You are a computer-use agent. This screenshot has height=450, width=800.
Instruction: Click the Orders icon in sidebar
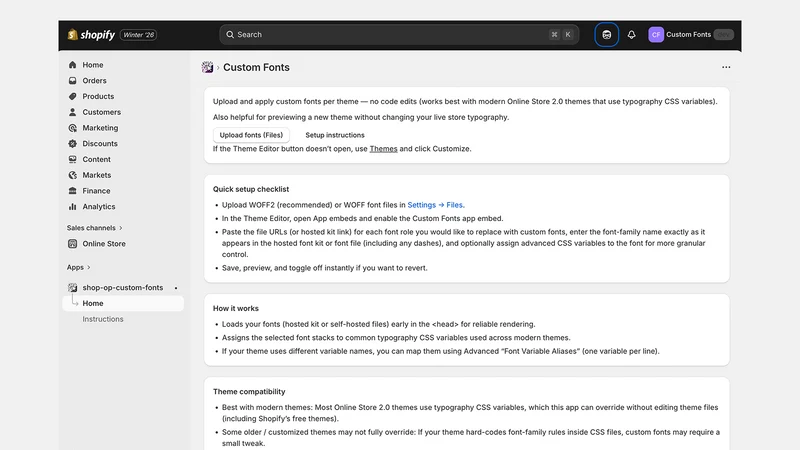click(x=72, y=81)
